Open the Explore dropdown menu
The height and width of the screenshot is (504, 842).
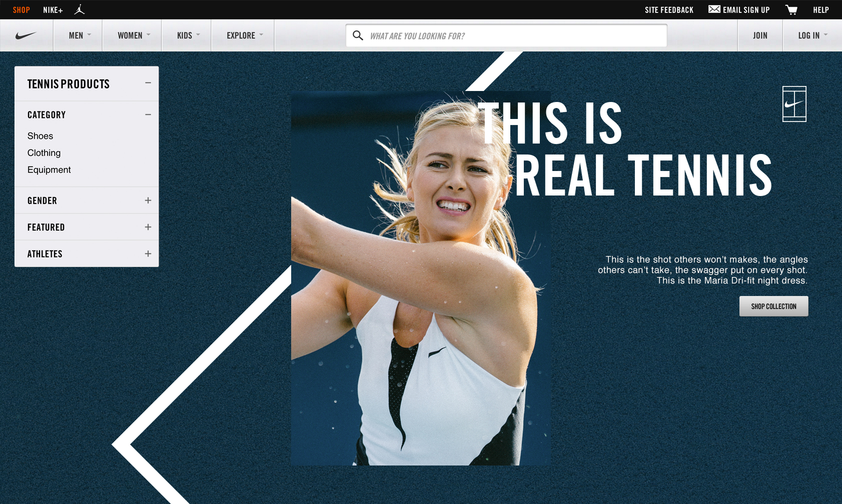point(243,35)
